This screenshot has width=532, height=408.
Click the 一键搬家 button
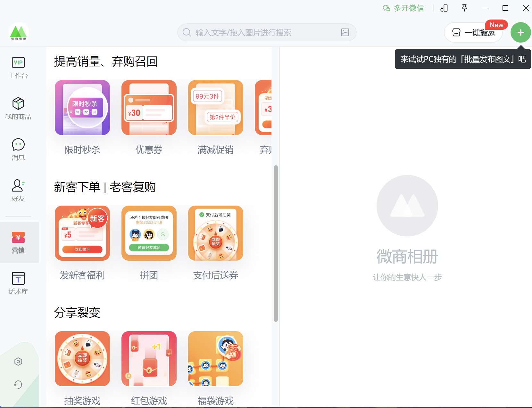(473, 32)
